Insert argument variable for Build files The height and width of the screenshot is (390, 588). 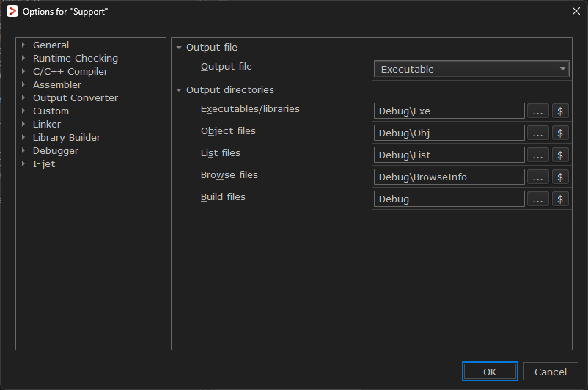(x=560, y=199)
